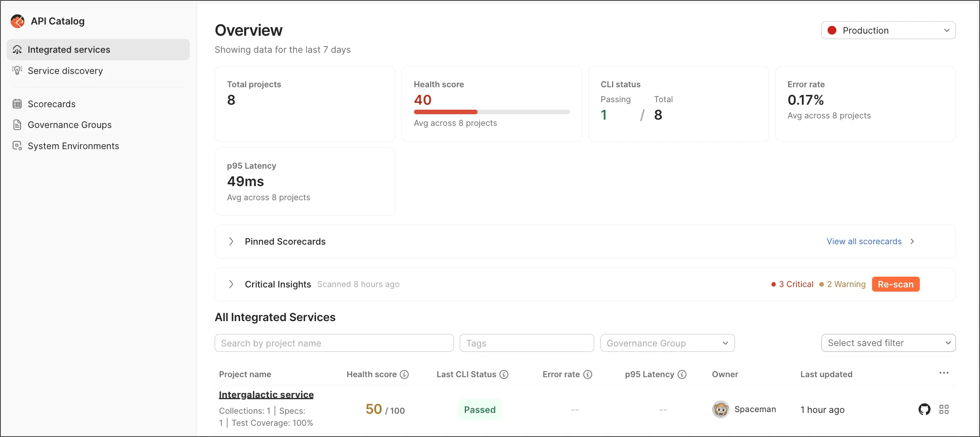Click the API Catalog logo icon

pyautogui.click(x=17, y=21)
